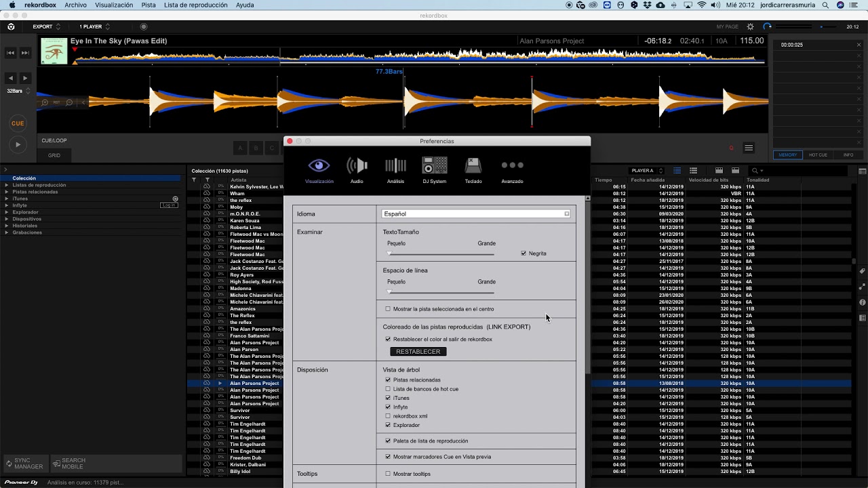Open the Visualización preferences tab
This screenshot has height=488, width=868.
pos(319,170)
